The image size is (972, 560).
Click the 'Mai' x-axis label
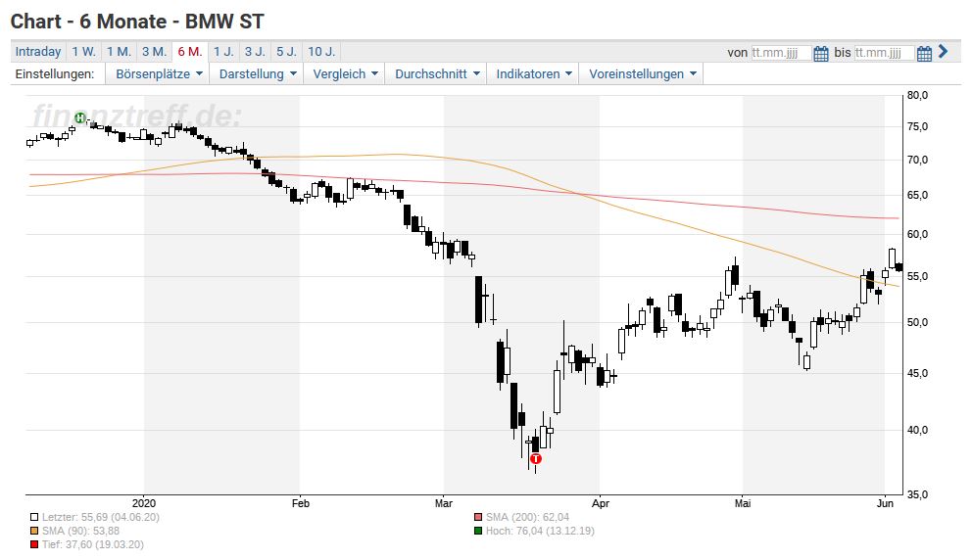click(743, 503)
